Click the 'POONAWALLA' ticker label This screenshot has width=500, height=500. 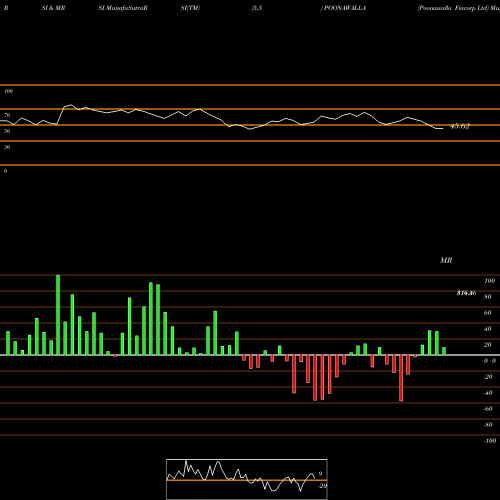(345, 8)
